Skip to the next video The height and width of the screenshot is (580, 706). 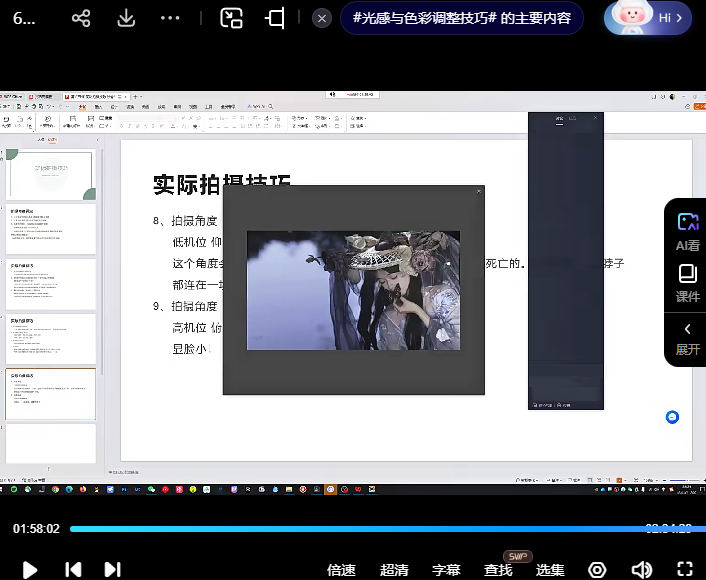click(112, 569)
